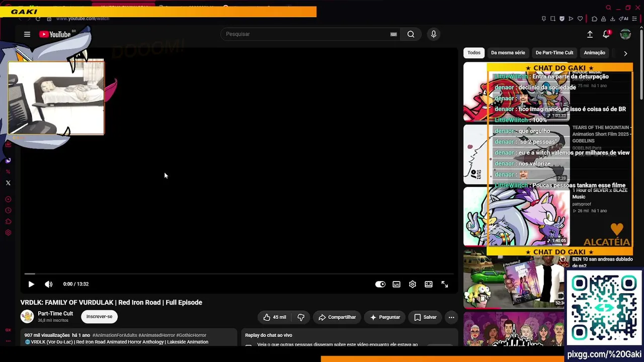Open the video title text 'VRDLK: FAMILY OF VURDULAK'

111,302
